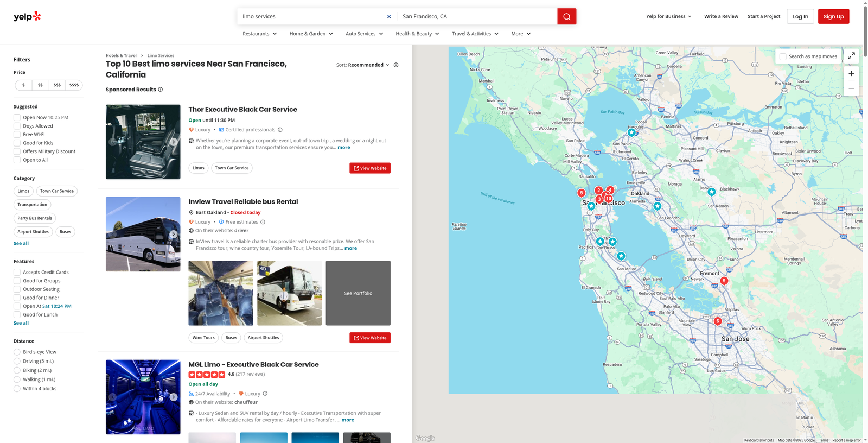868x443 pixels.
Task: Click View Website for Inview Travel
Action: pyautogui.click(x=370, y=338)
